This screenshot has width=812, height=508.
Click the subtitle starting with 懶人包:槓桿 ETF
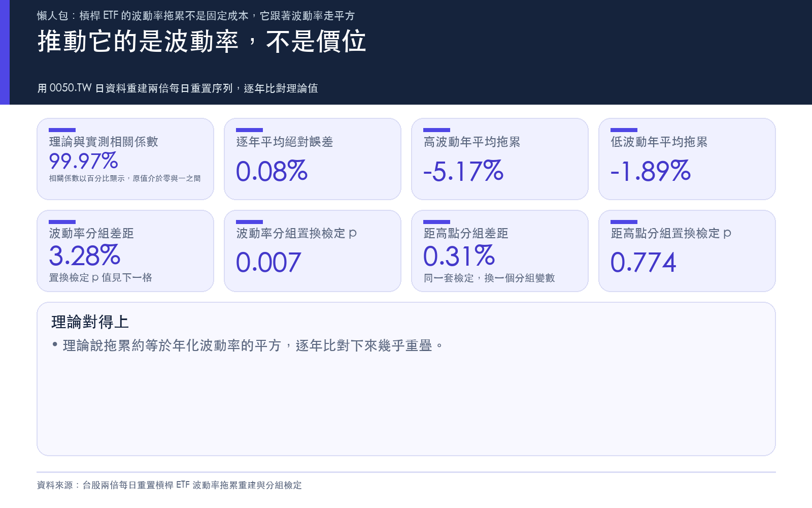point(196,16)
